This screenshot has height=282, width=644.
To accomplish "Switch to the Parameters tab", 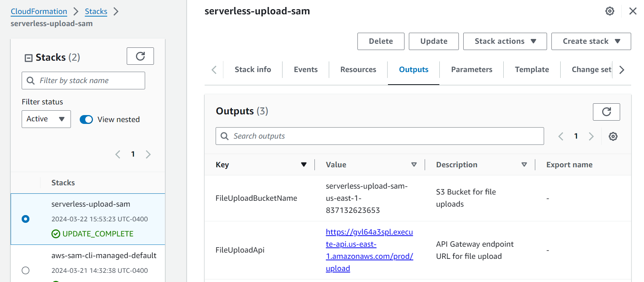I will [x=472, y=69].
